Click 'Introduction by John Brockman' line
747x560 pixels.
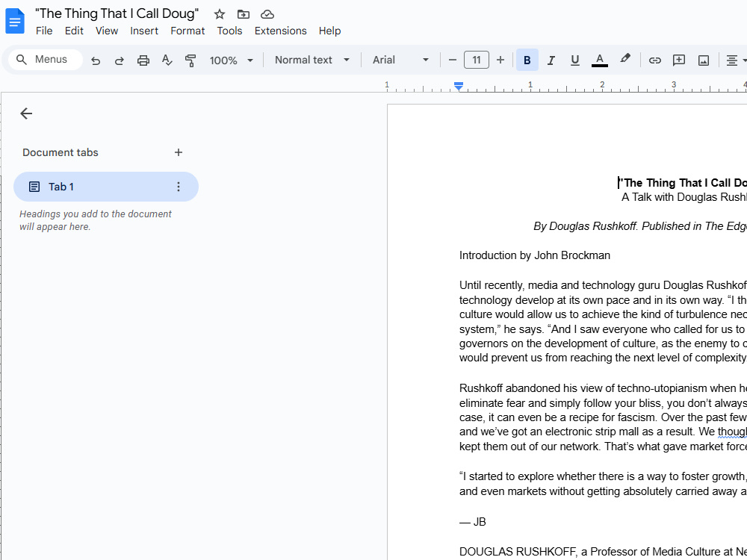click(x=535, y=255)
